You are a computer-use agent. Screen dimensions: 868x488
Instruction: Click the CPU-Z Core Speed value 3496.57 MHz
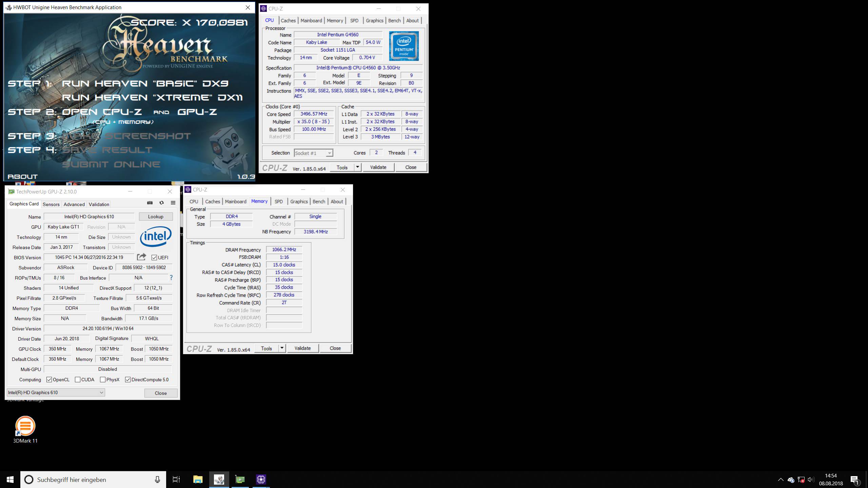tap(314, 114)
